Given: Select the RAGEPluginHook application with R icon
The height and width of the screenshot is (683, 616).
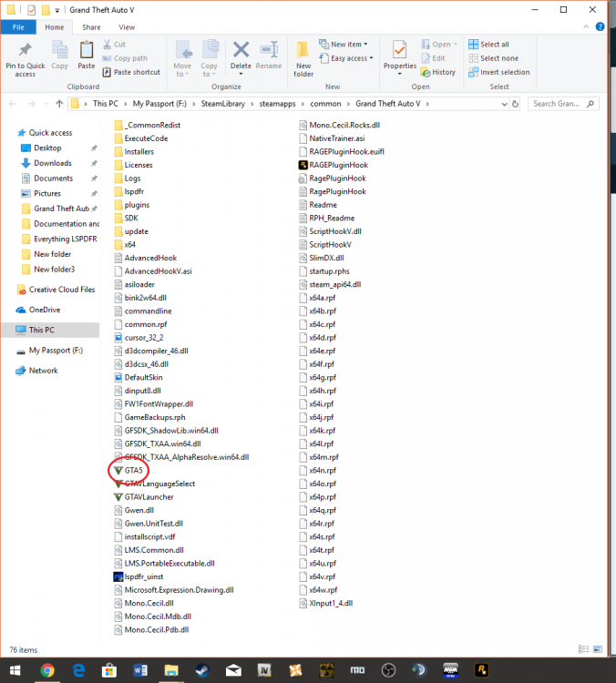Looking at the screenshot, I should point(334,165).
